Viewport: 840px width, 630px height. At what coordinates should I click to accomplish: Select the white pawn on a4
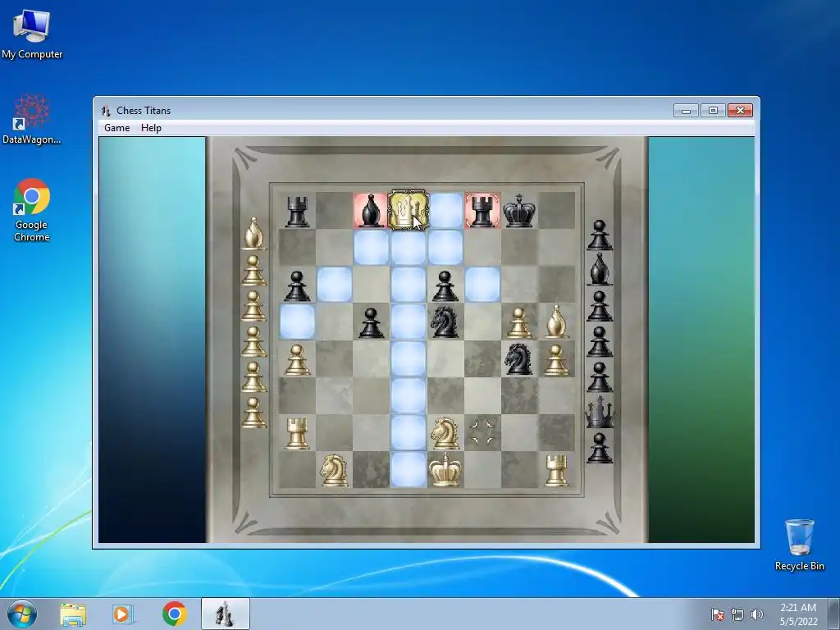[297, 358]
